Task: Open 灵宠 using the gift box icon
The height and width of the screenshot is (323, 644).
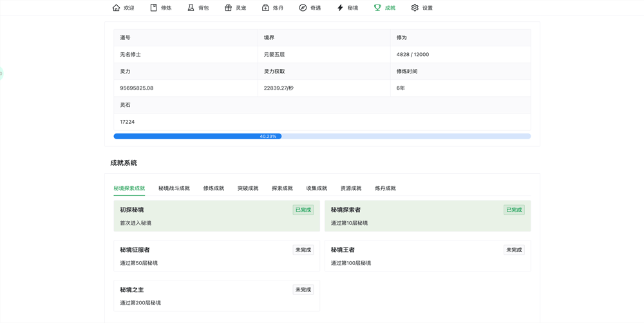Action: (228, 8)
